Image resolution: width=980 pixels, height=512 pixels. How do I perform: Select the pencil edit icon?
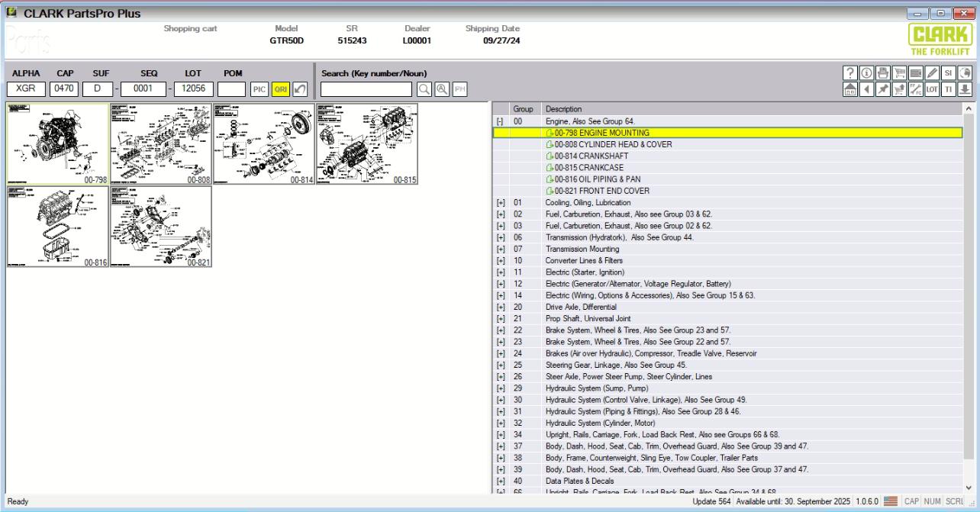click(931, 72)
